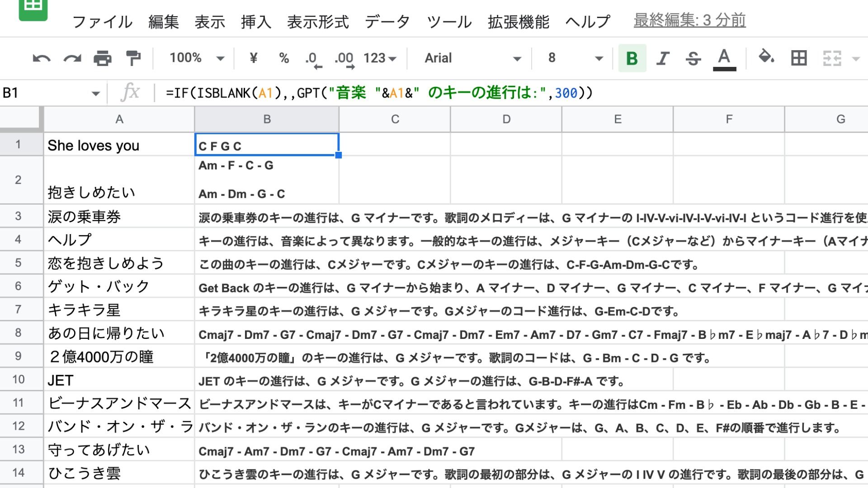Click the Undo arrow icon
Image resolution: width=868 pixels, height=488 pixels.
42,58
